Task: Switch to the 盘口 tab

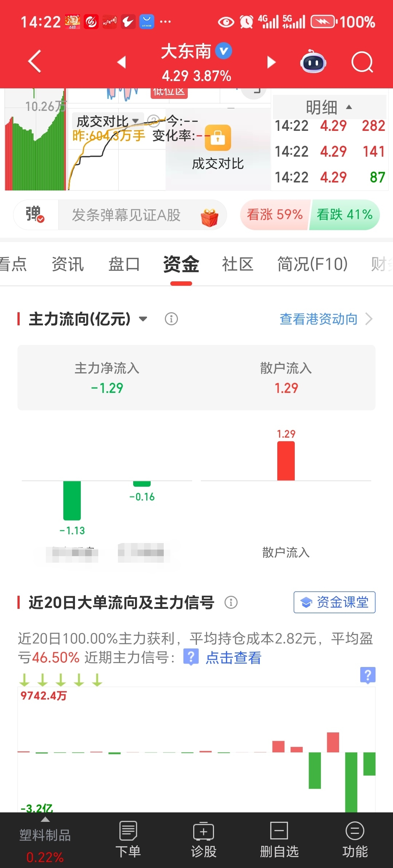Action: pyautogui.click(x=124, y=264)
